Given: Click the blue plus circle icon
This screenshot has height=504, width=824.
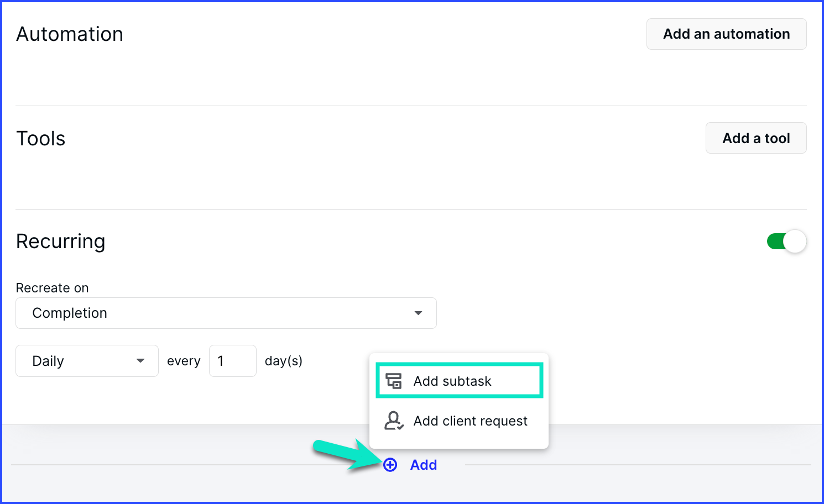Looking at the screenshot, I should 390,465.
